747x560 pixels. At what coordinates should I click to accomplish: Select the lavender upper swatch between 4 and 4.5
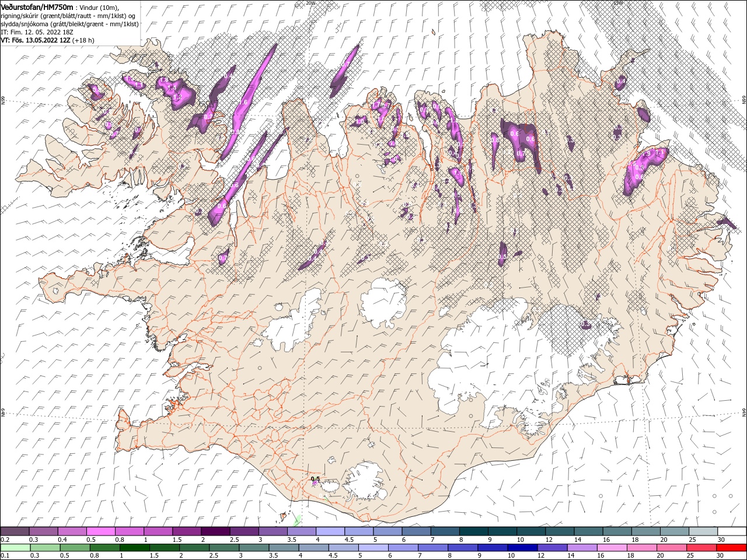tap(330, 531)
